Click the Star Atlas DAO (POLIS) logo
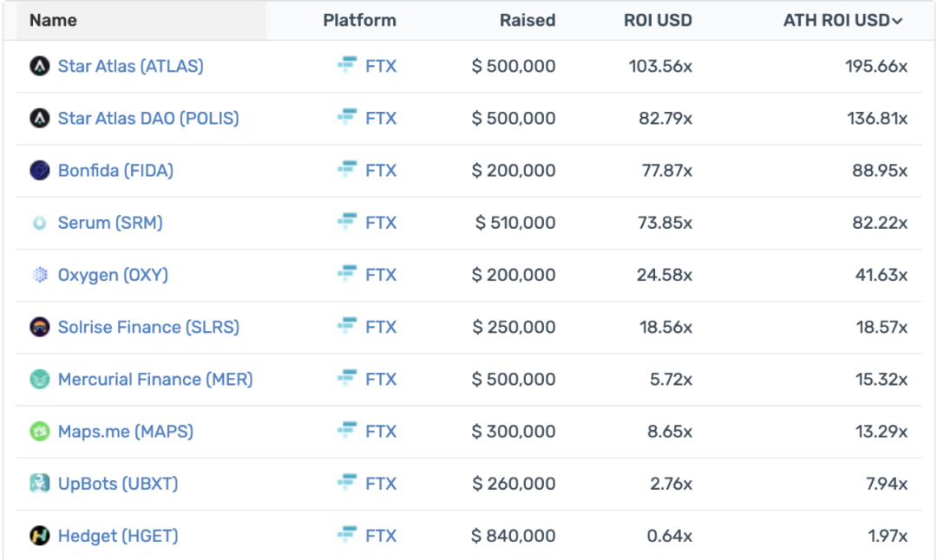This screenshot has width=937, height=560. pos(40,119)
